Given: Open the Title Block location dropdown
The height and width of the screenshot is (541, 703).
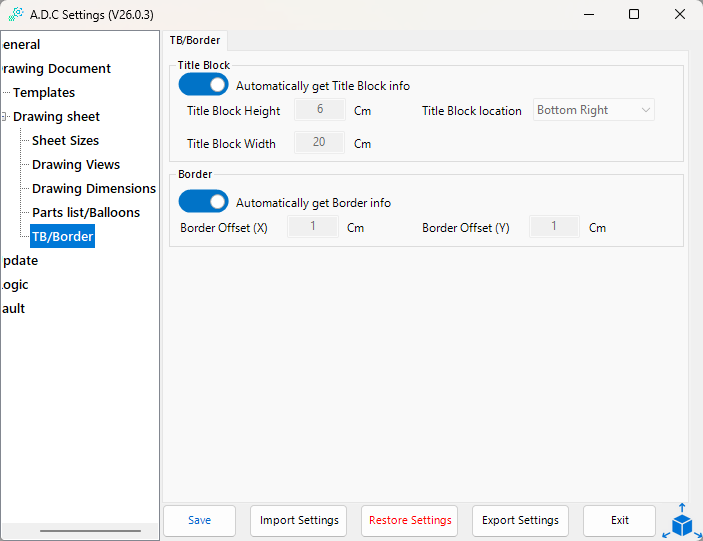Looking at the screenshot, I should click(594, 110).
